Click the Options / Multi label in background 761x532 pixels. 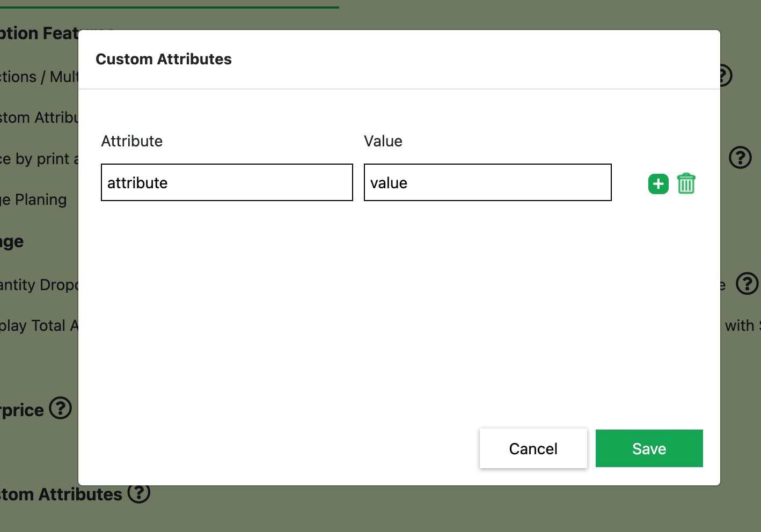[x=39, y=77]
